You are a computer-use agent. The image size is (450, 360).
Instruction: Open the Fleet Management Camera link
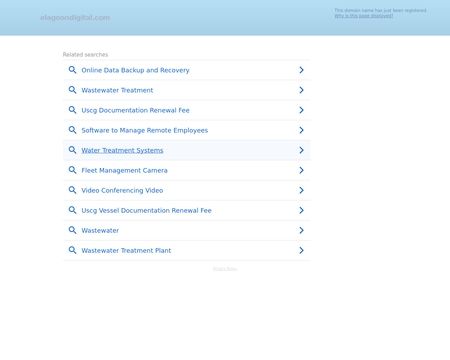tap(124, 170)
